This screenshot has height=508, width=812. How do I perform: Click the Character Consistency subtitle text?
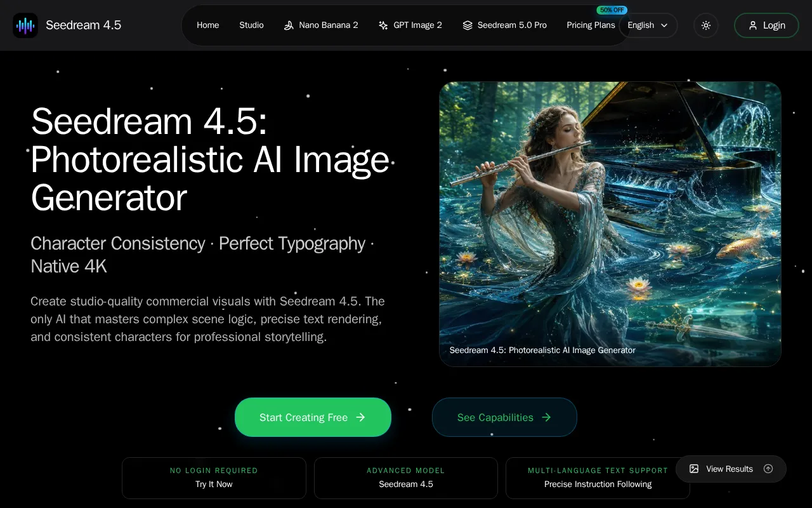(202, 255)
